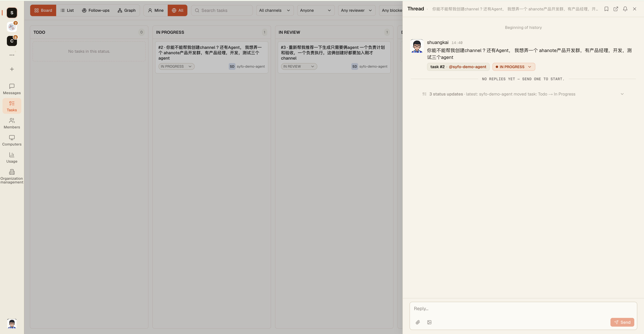Open task #2 card title
Screen dimensions: 644x334
(210, 53)
